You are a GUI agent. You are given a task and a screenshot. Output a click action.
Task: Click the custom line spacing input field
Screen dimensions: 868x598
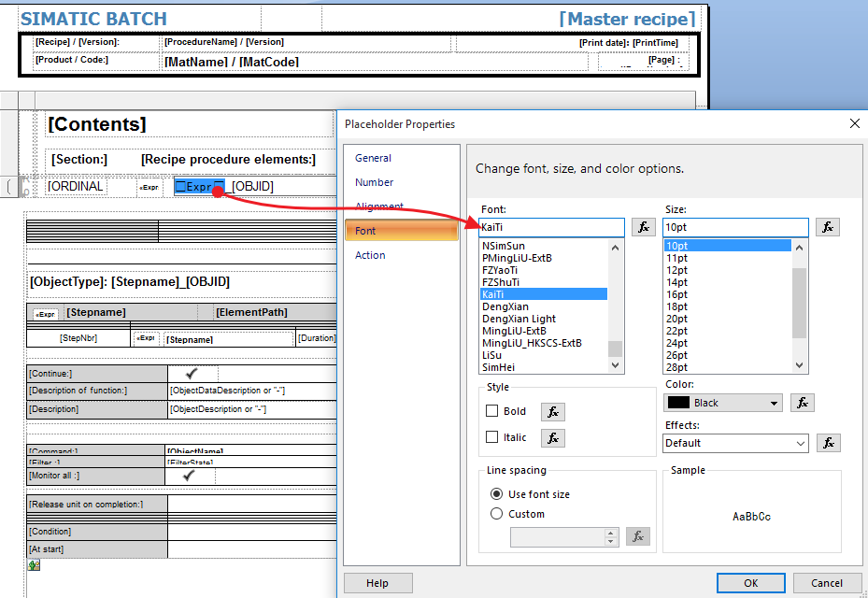pyautogui.click(x=558, y=536)
